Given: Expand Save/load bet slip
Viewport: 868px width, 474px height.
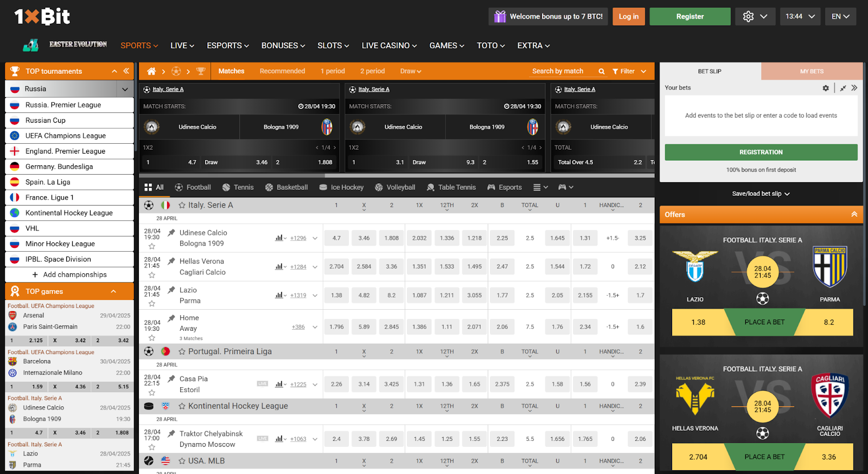Looking at the screenshot, I should tap(761, 194).
